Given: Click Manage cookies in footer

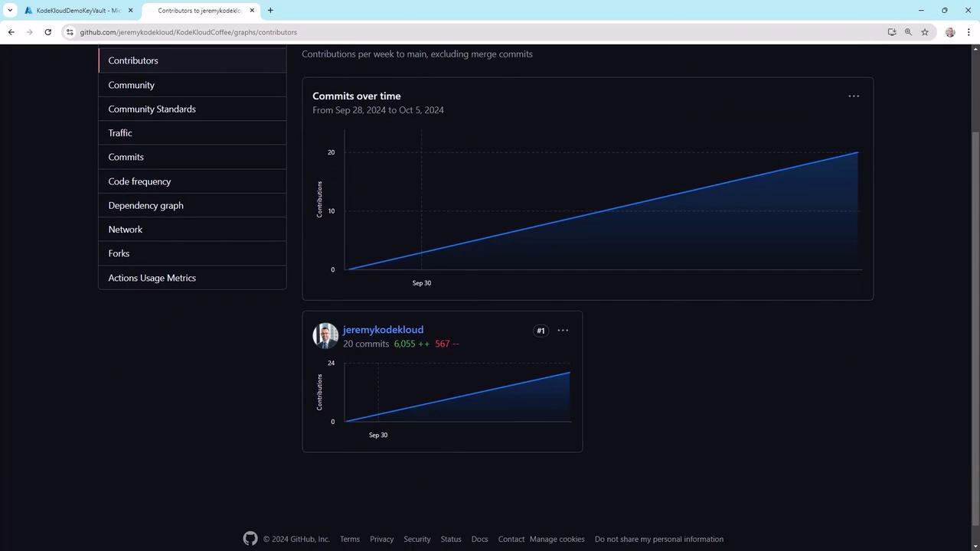Looking at the screenshot, I should 557,539.
